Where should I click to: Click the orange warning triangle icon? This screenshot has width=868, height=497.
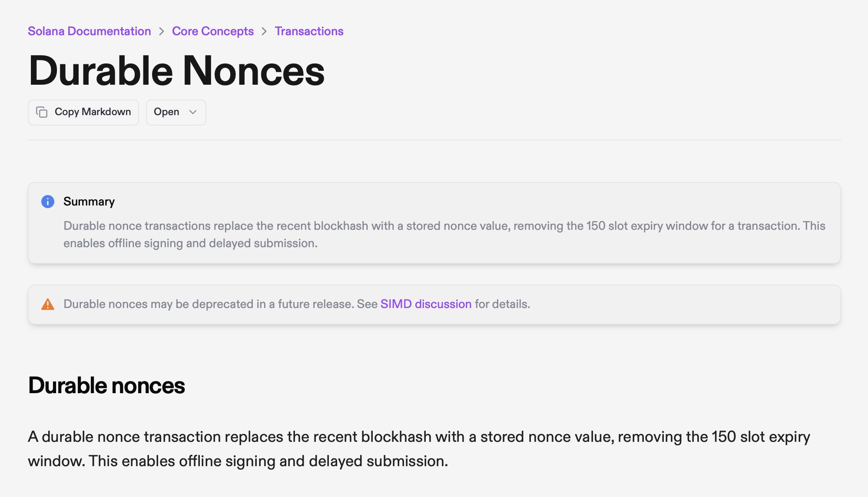point(48,304)
